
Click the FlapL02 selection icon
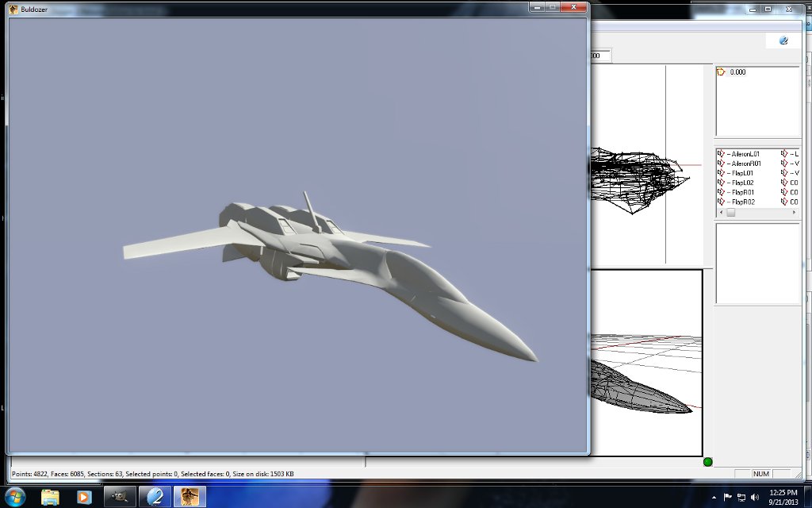point(721,183)
